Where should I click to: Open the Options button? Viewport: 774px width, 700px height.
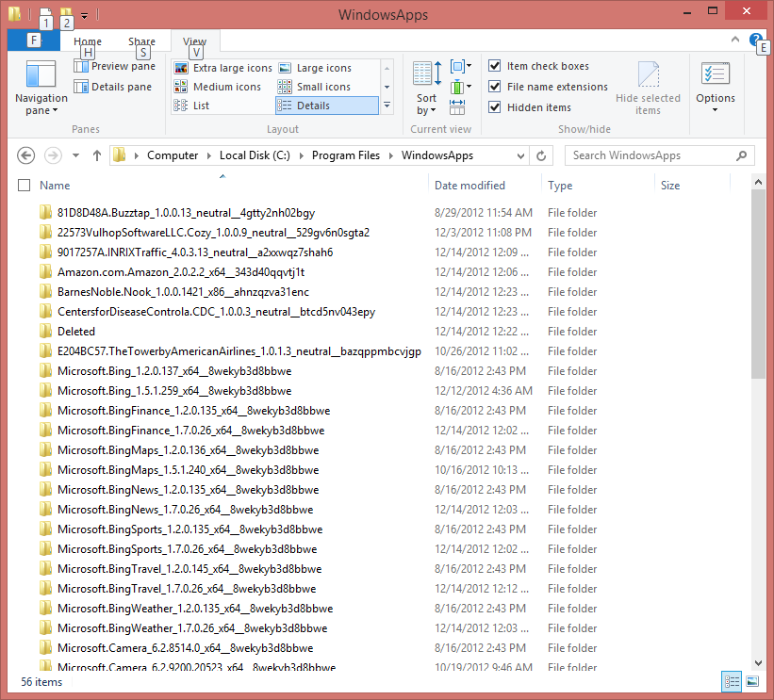point(716,88)
